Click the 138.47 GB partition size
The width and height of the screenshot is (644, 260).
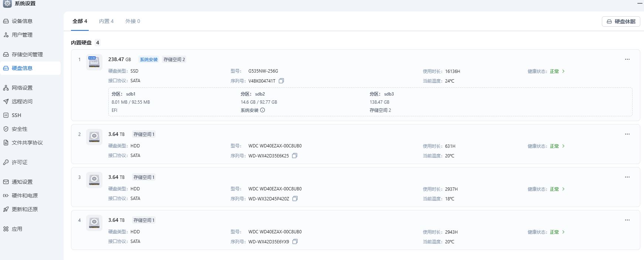pyautogui.click(x=379, y=102)
